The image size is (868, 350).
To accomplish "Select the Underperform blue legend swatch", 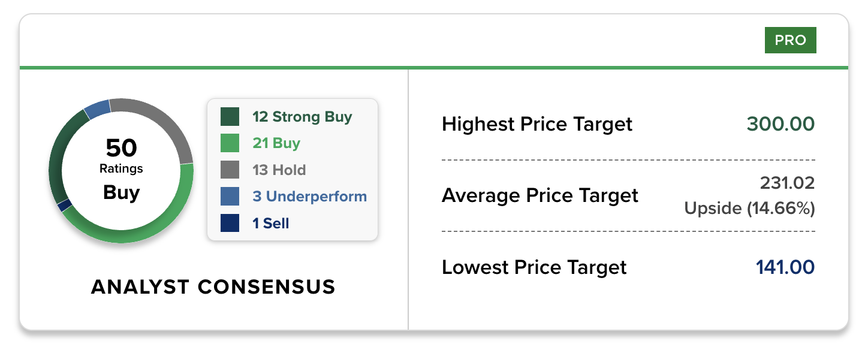I will tap(230, 197).
